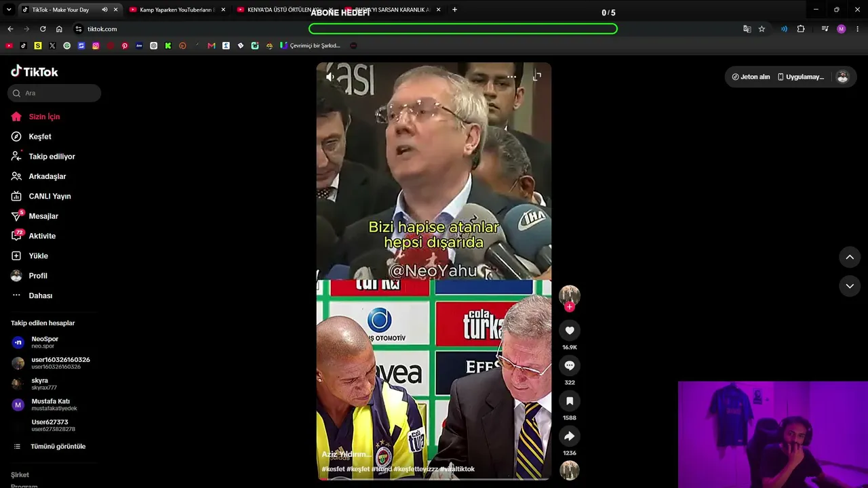Translate this page via address bar icon
Viewport: 868px width, 488px height.
747,29
